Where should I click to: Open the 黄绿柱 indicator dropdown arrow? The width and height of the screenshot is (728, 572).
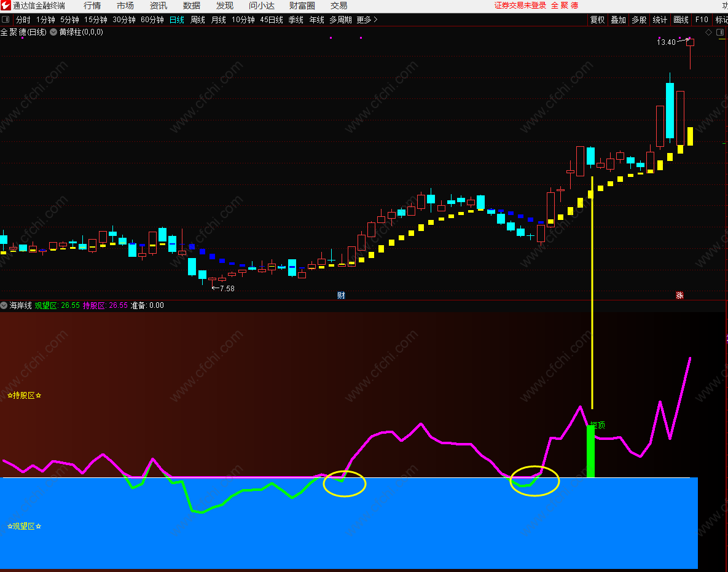click(x=53, y=32)
